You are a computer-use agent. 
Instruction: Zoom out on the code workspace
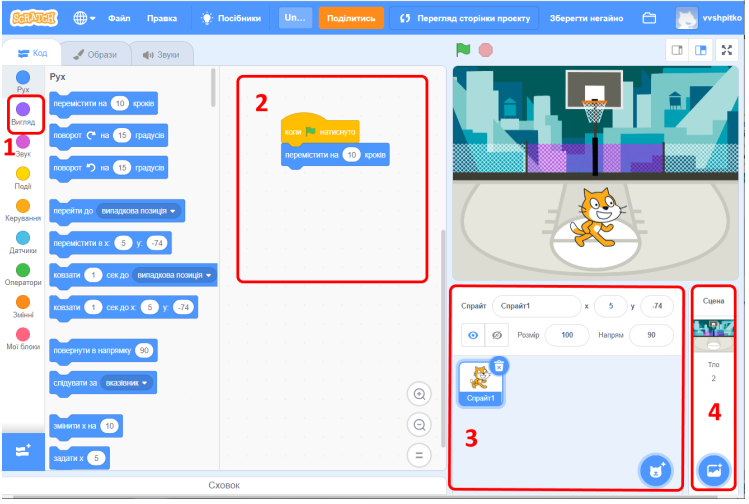[420, 425]
